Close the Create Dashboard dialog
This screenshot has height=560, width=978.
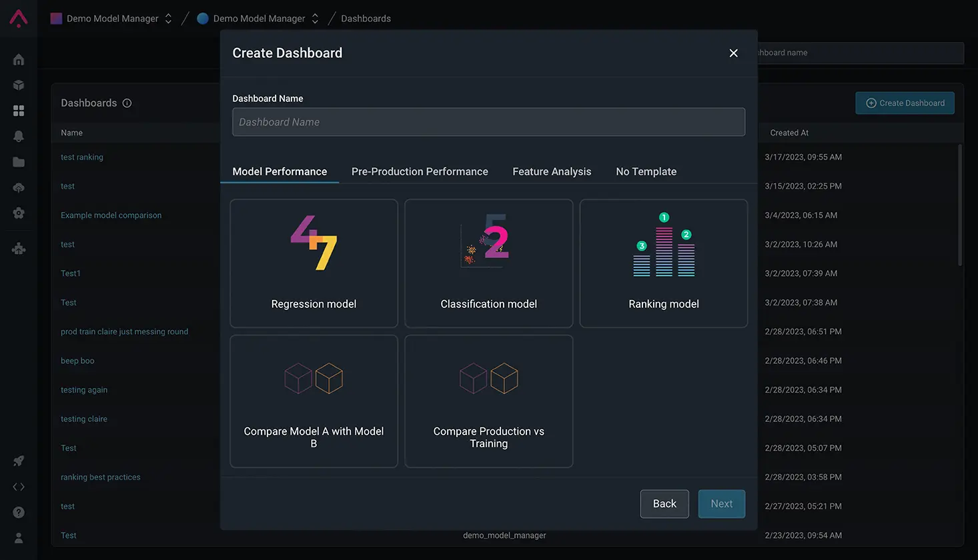(x=733, y=53)
